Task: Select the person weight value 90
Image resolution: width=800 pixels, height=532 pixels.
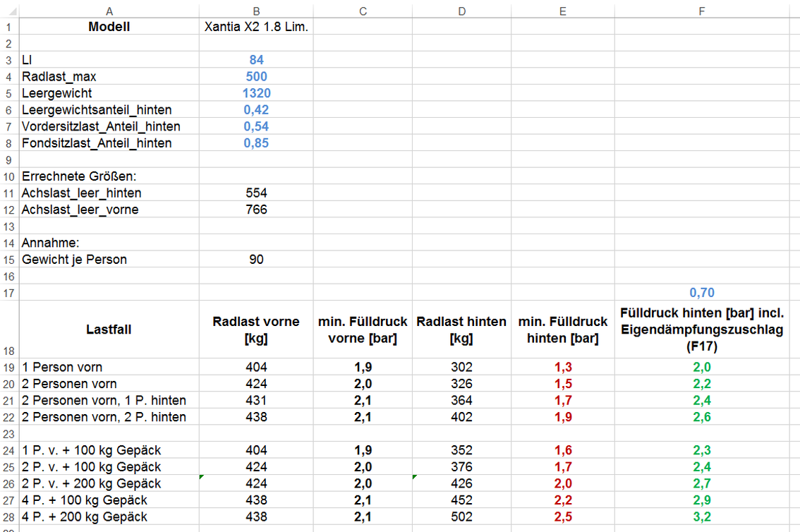Action: (x=256, y=259)
